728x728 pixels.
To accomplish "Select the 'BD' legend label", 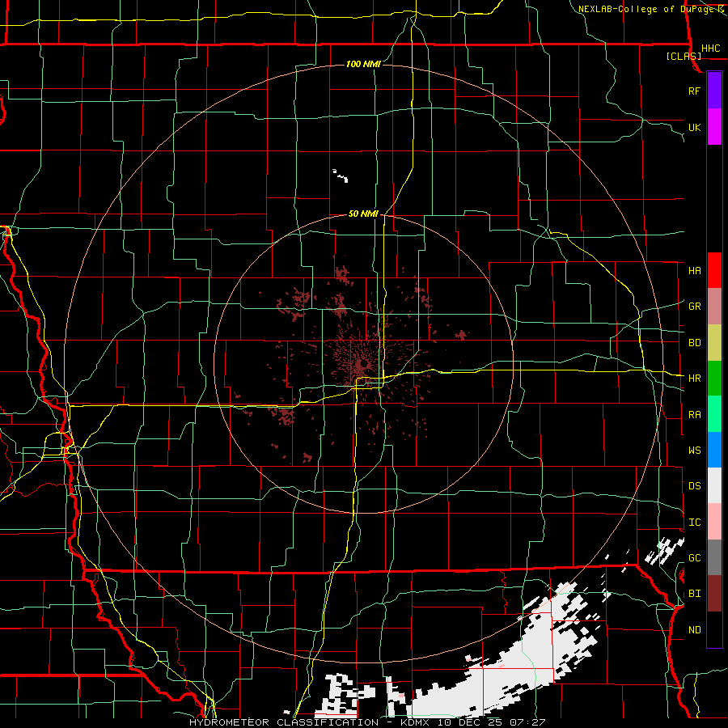I will coord(694,343).
